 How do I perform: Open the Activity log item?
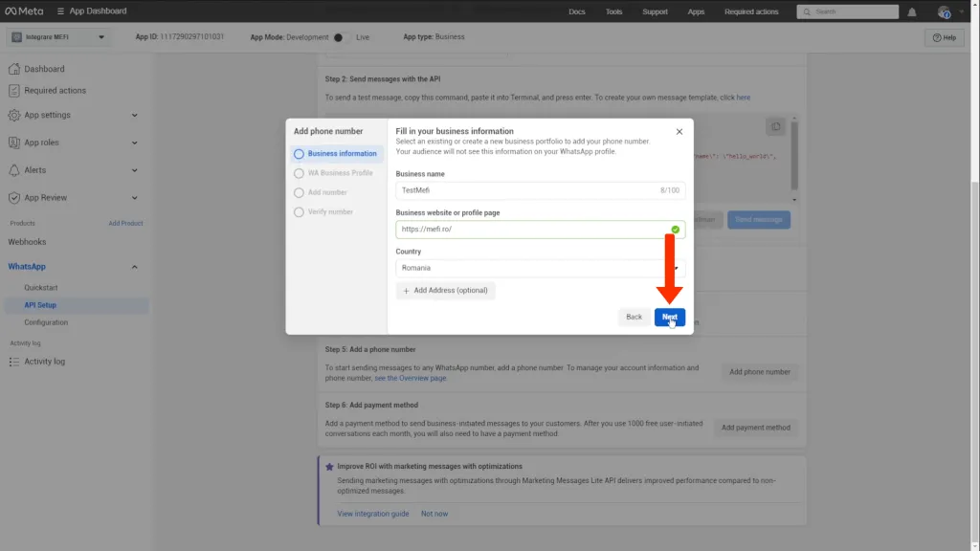44,362
